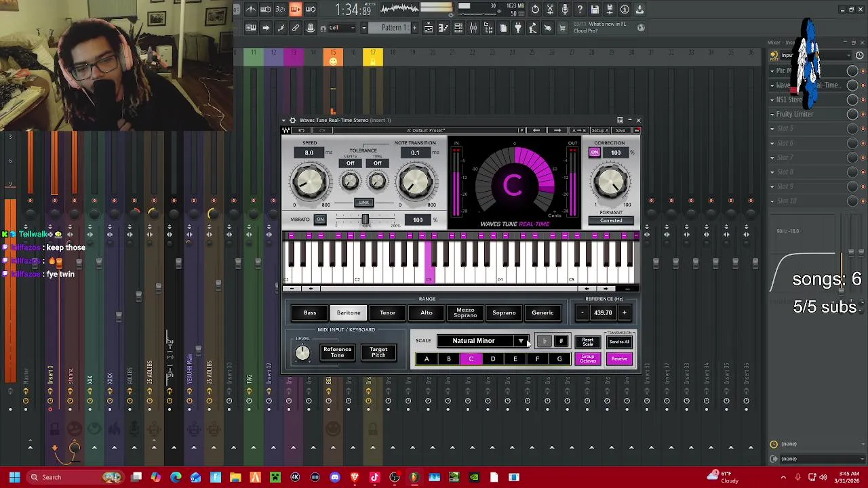Toggle note A in the scale row
The image size is (868, 488).
(427, 359)
